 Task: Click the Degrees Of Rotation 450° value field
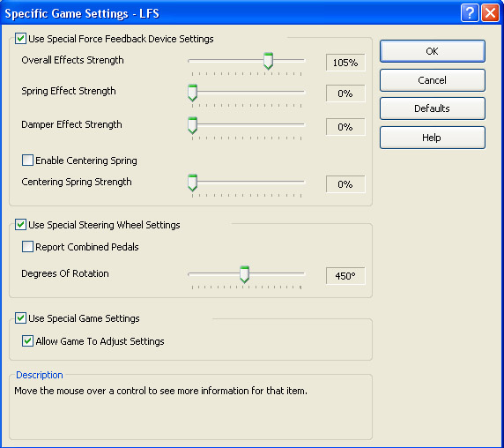345,276
